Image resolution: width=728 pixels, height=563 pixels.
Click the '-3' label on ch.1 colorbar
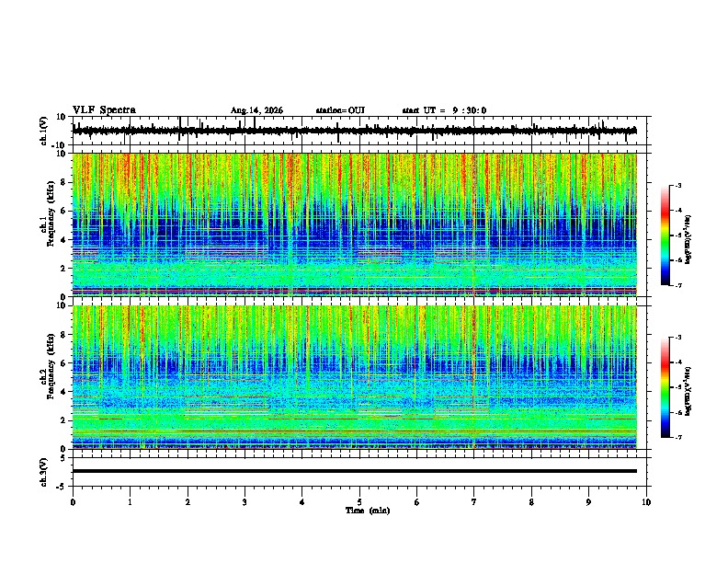tap(678, 185)
